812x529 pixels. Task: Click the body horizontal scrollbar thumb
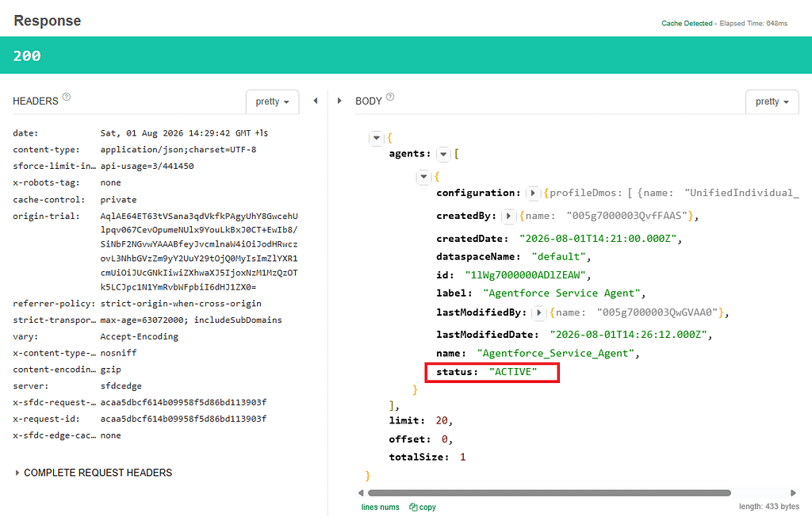pos(549,493)
